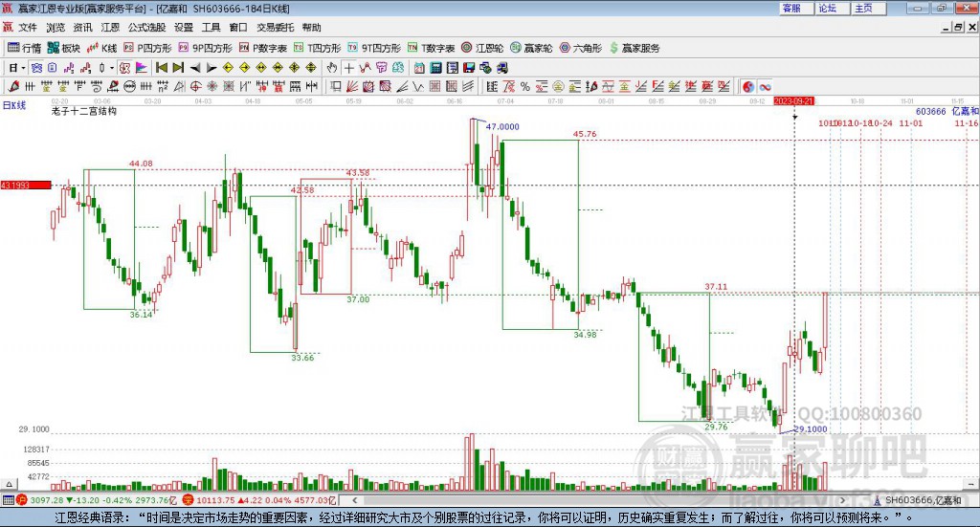The height and width of the screenshot is (527, 980).
Task: Open the 行情 quotes view
Action: (x=24, y=48)
